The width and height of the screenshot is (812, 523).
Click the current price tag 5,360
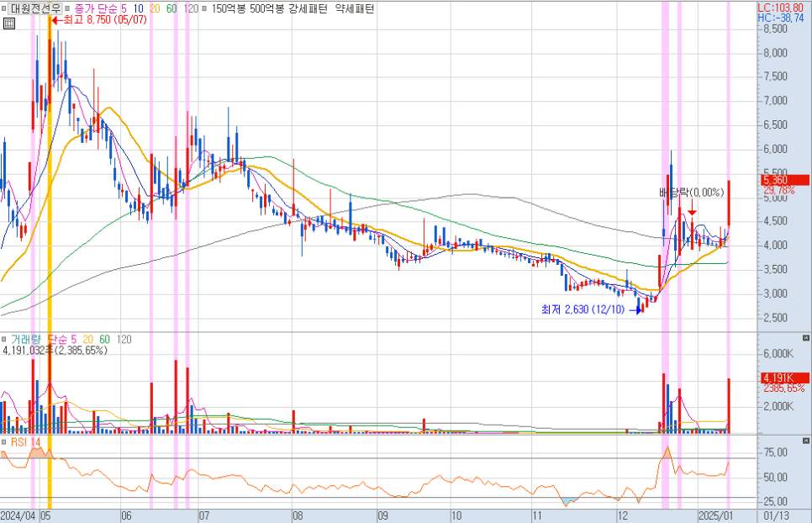[x=784, y=180]
